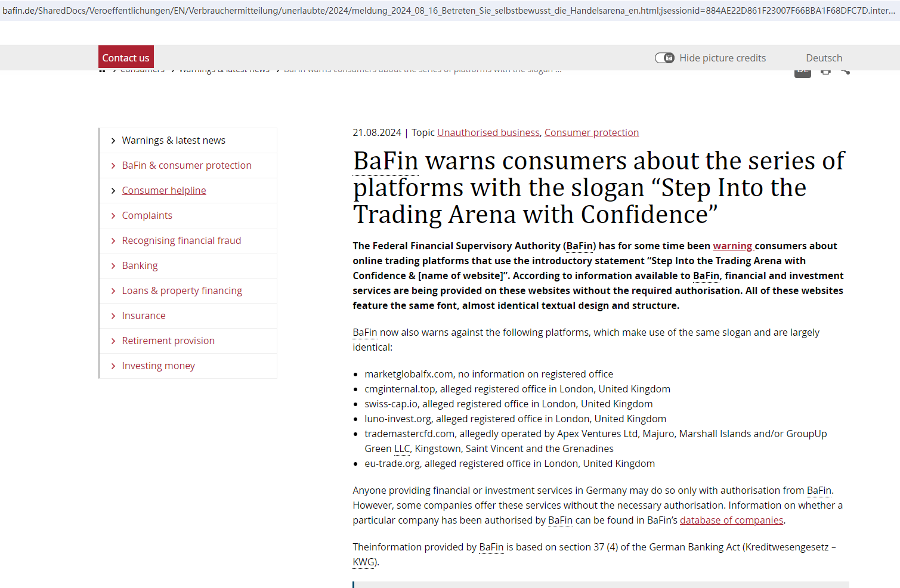Toggle the Hide picture credits switch
Screen dimensions: 900x588
(x=664, y=58)
